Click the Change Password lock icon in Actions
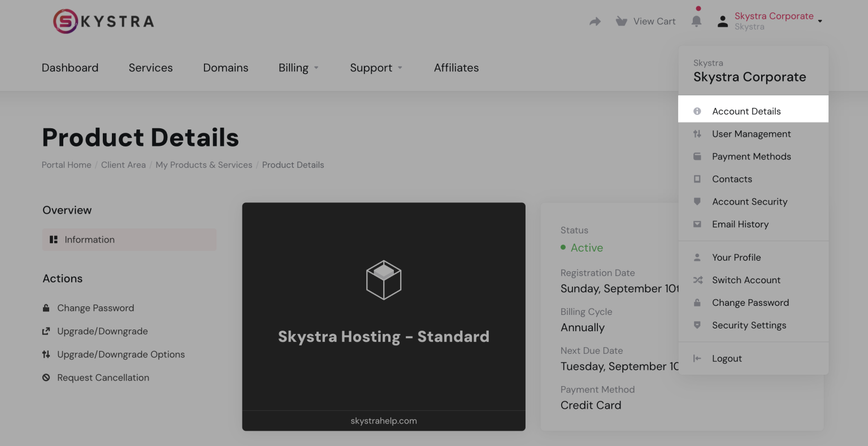The height and width of the screenshot is (446, 868). click(46, 308)
